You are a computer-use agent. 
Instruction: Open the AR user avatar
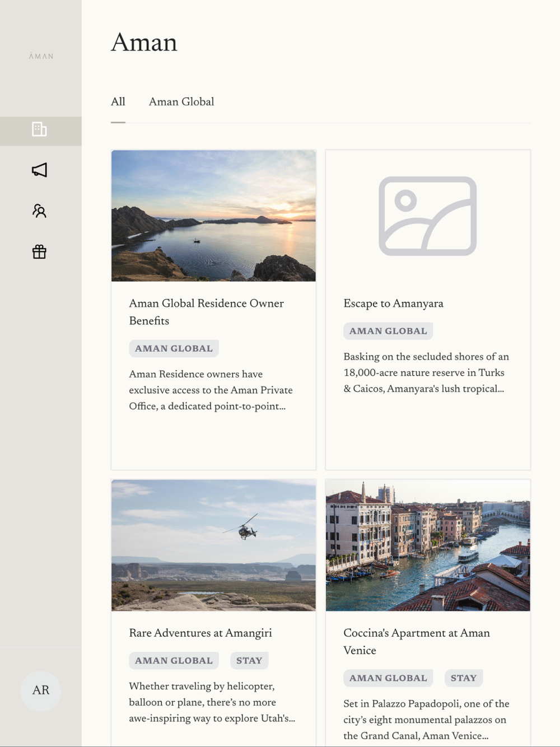pos(41,690)
